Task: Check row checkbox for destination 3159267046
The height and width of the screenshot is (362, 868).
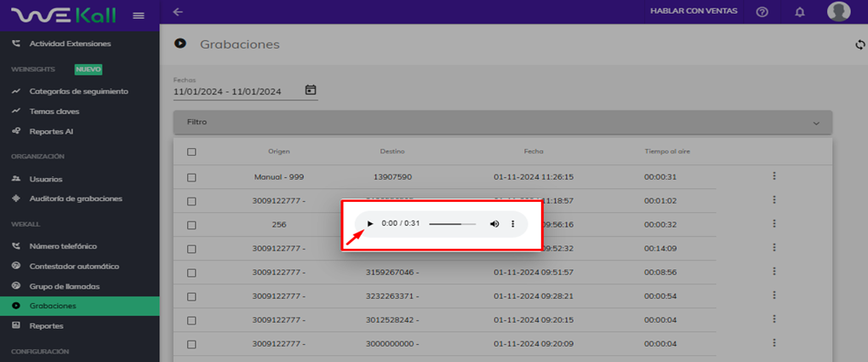Action: [x=191, y=273]
